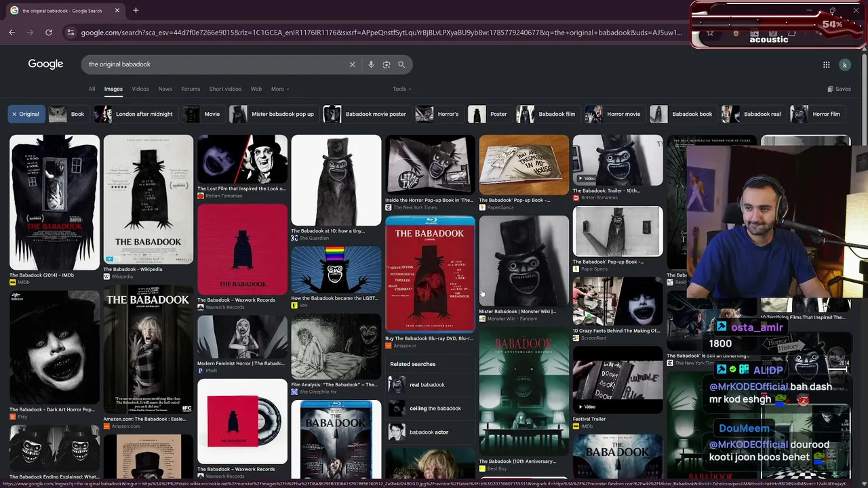Open 'Buy The Babadook Blu-ray DVD' link
The height and width of the screenshot is (488, 868).
[x=429, y=338]
